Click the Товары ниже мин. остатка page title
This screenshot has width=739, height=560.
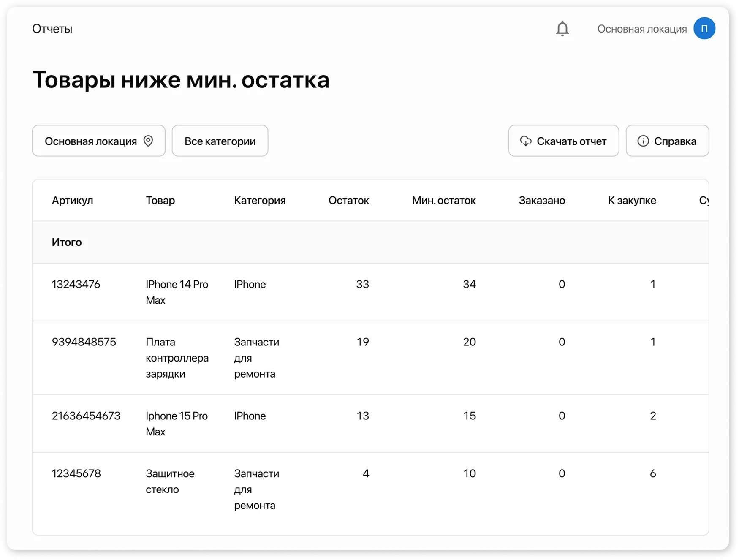pos(181,80)
